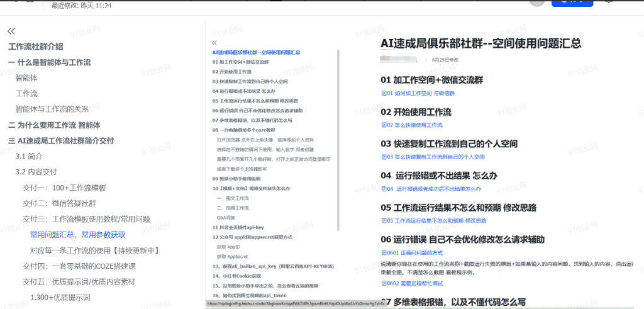The height and width of the screenshot is (309, 644).
Task: Select inner outline 16、如何找到图生视频的api_token
Action: pyautogui.click(x=250, y=295)
